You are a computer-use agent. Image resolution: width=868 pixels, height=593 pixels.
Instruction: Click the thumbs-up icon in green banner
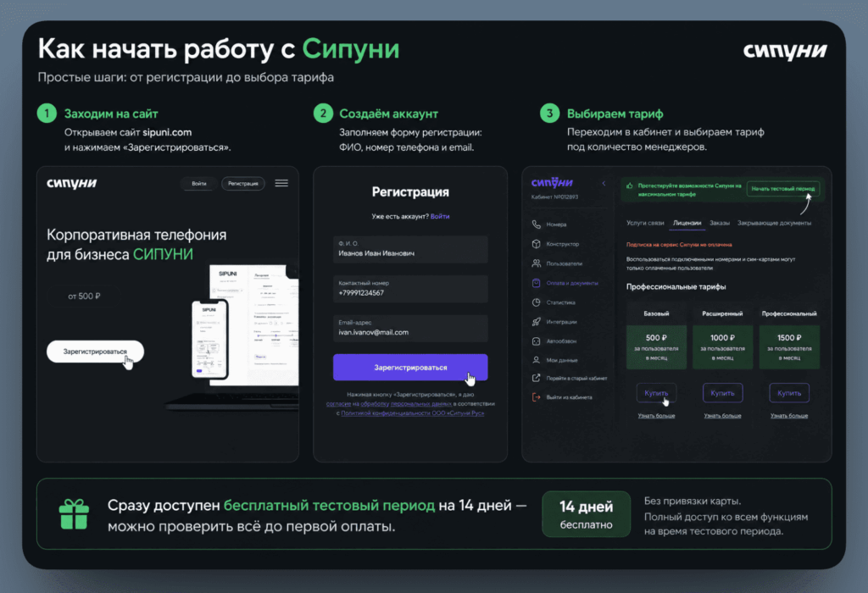(x=630, y=186)
